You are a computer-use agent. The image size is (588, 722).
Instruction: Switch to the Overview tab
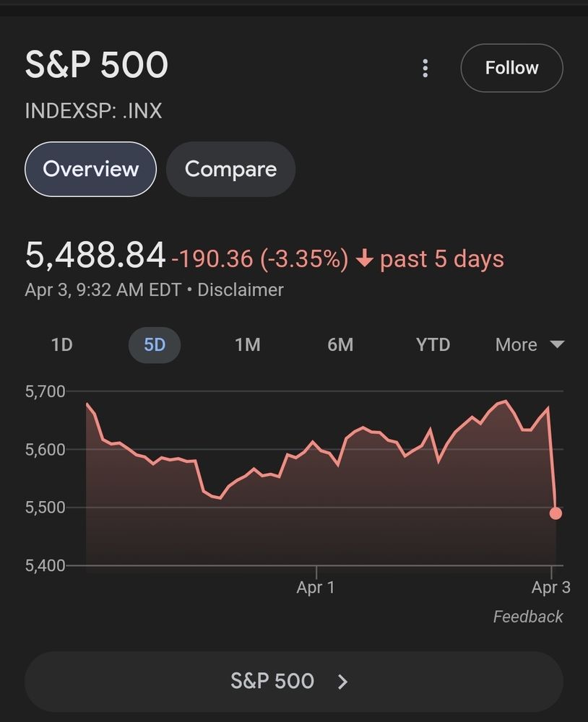coord(90,169)
